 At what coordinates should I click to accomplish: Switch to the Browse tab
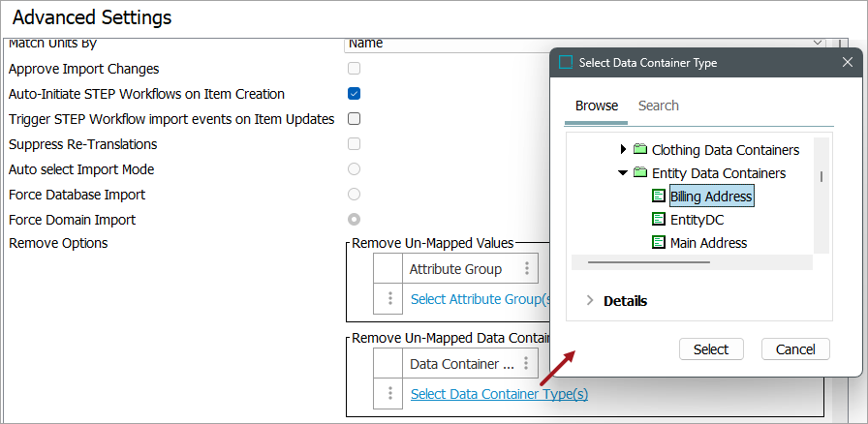click(x=596, y=106)
